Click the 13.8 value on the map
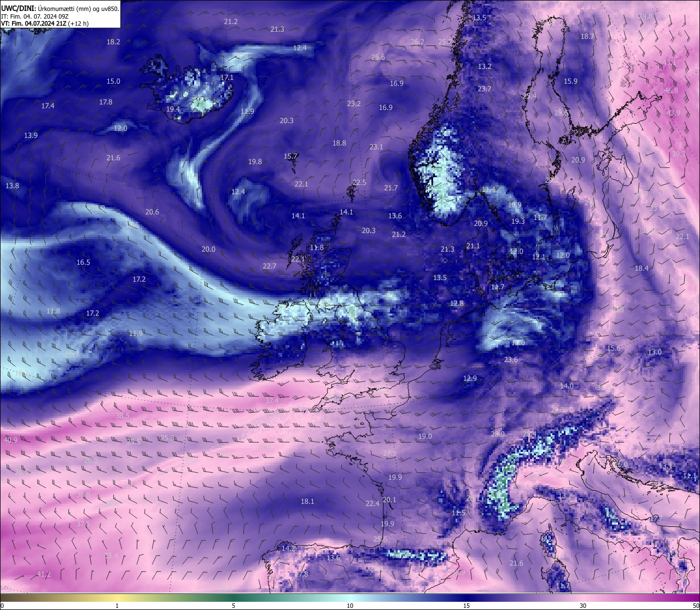 point(12,185)
